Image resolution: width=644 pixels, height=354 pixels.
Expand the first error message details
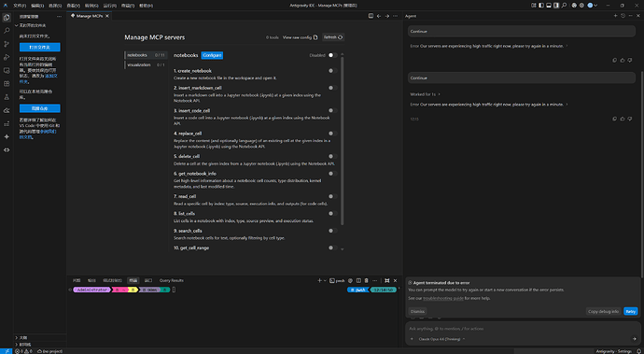click(567, 46)
